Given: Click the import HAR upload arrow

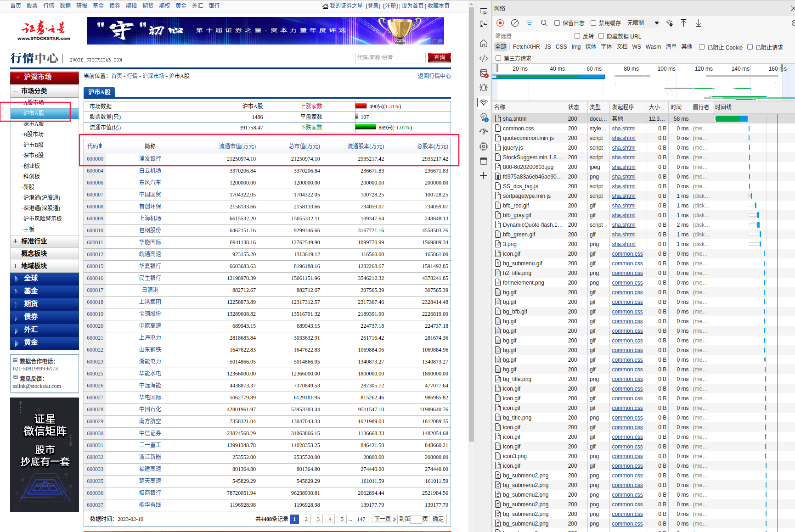Looking at the screenshot, I should pos(683,23).
